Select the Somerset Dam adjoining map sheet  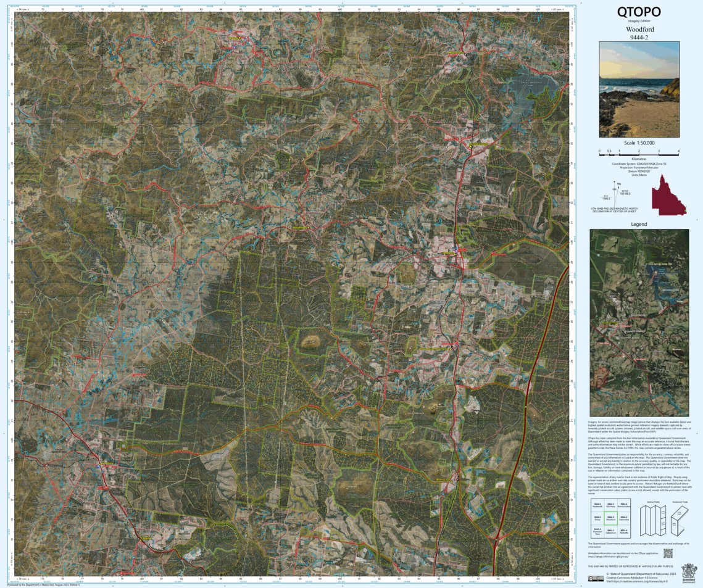[597, 531]
